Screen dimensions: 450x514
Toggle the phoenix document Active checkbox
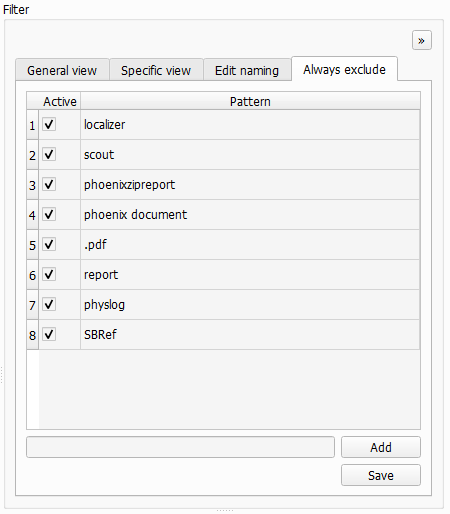click(x=49, y=215)
